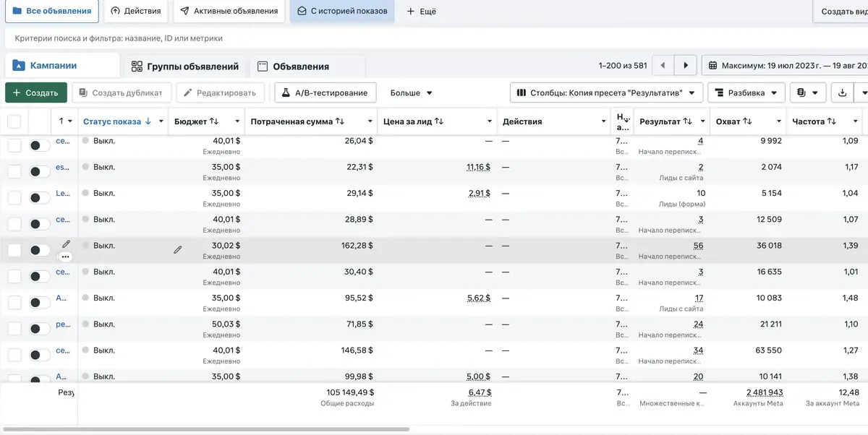Go to next page arrow

(x=686, y=66)
